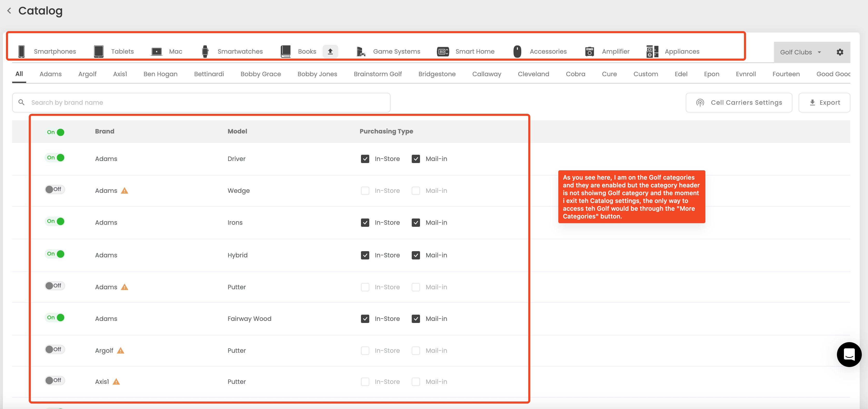
Task: Click the Export download arrow icon
Action: click(812, 102)
